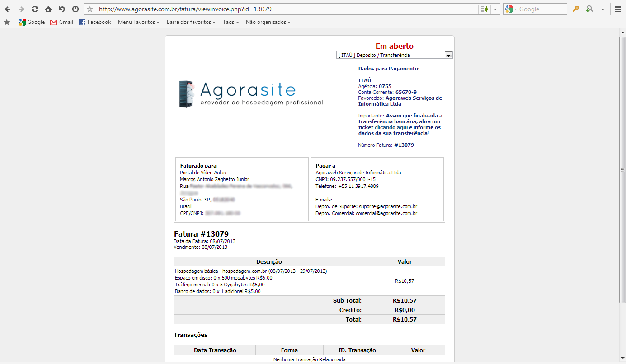Reload the current invoice page
Viewport: 626px width, 364px height.
pyautogui.click(x=35, y=9)
